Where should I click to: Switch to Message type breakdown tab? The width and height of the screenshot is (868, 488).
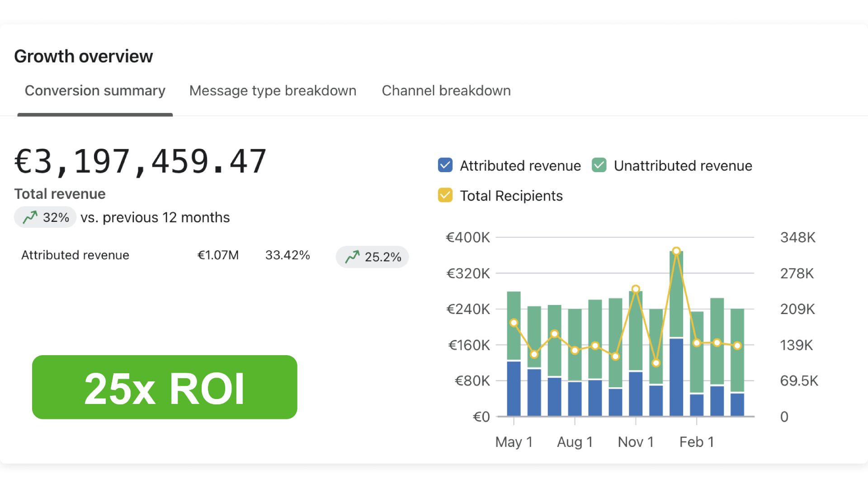[x=273, y=91]
